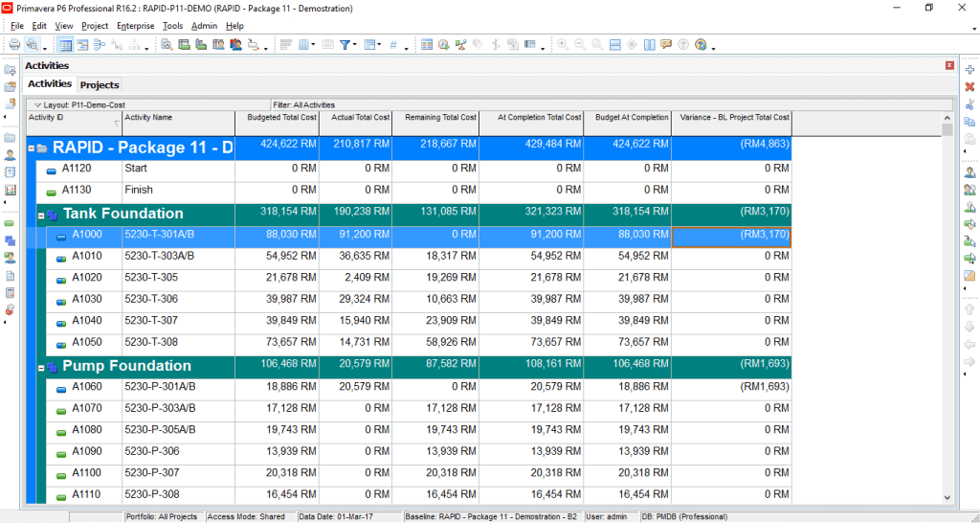Click A1020 remaining cost 19,269 RM
This screenshot has width=980, height=523.
tap(451, 277)
